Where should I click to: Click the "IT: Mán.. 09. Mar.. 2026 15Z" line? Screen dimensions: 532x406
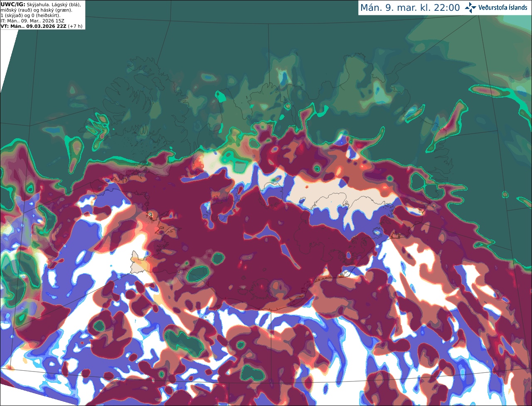32,21
